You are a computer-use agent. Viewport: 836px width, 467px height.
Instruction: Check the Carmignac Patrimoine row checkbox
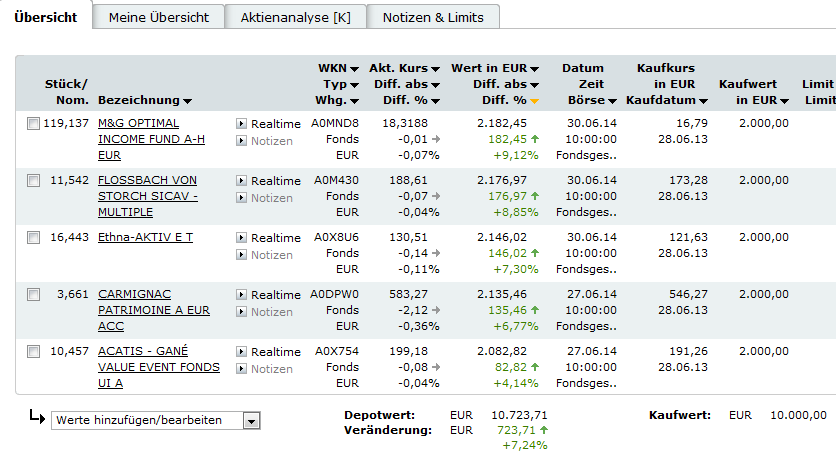click(34, 295)
